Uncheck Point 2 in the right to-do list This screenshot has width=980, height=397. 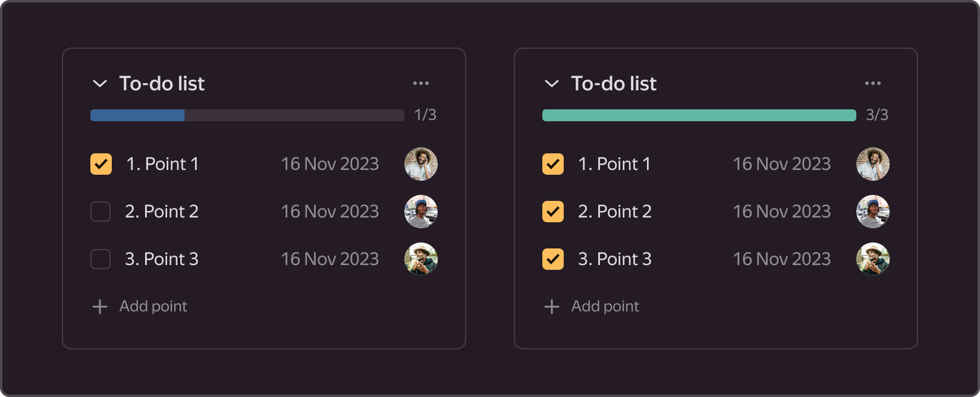click(x=553, y=212)
